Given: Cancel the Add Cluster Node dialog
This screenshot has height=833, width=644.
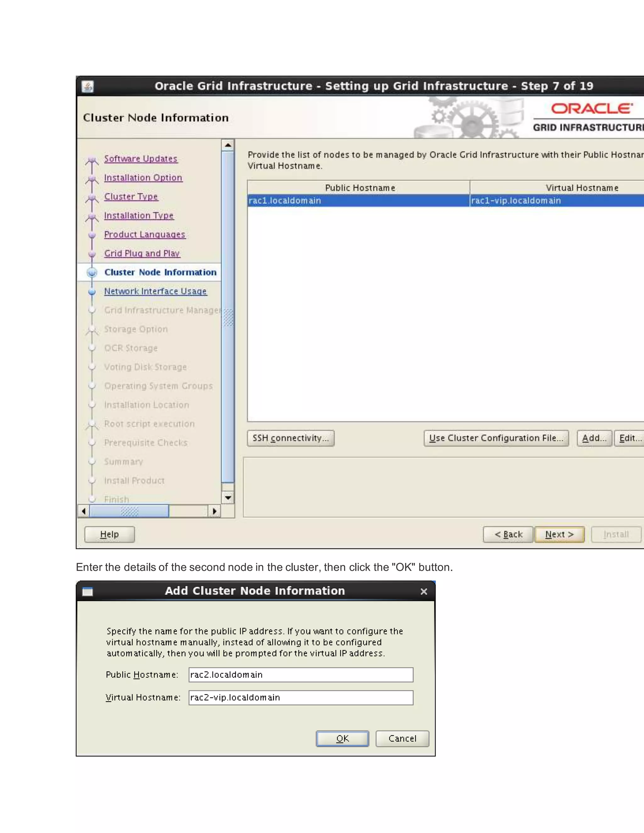Looking at the screenshot, I should click(x=402, y=739).
